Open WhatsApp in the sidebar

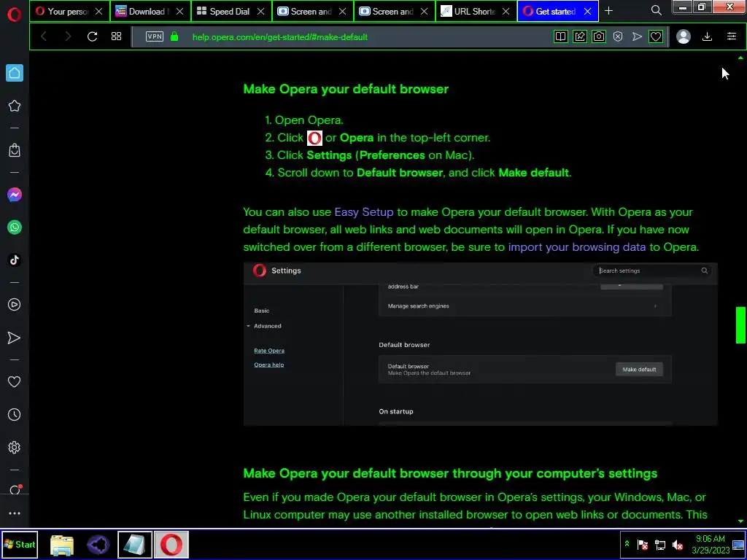[x=15, y=227]
